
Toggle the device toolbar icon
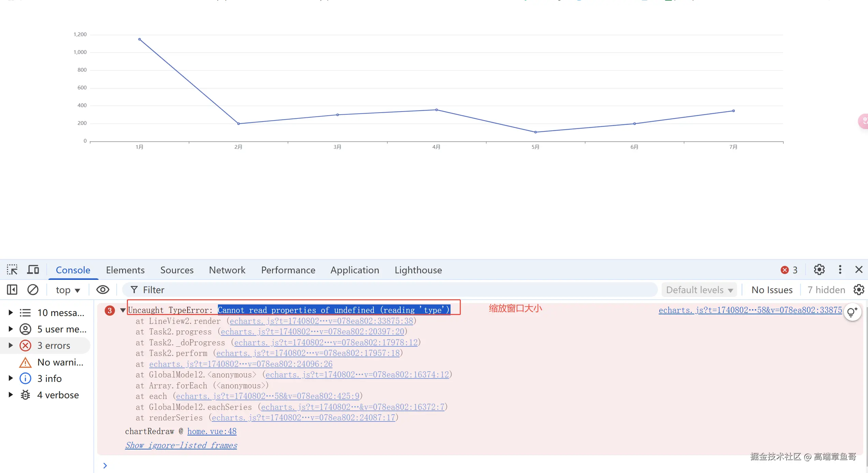[33, 270]
